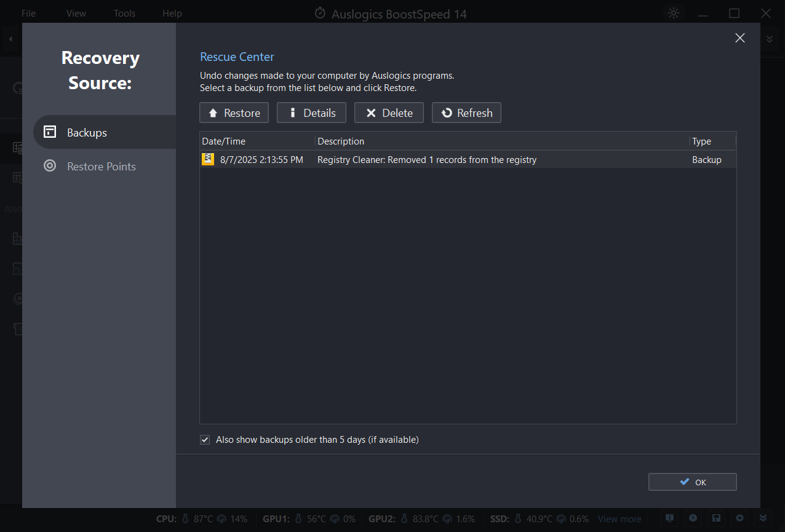
Task: Open the Tools menu
Action: coord(124,13)
